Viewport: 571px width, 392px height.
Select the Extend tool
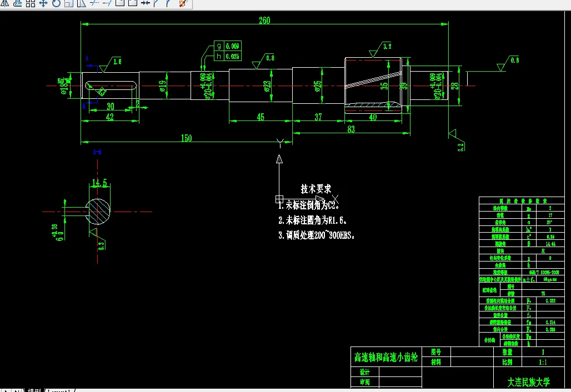(107, 3)
